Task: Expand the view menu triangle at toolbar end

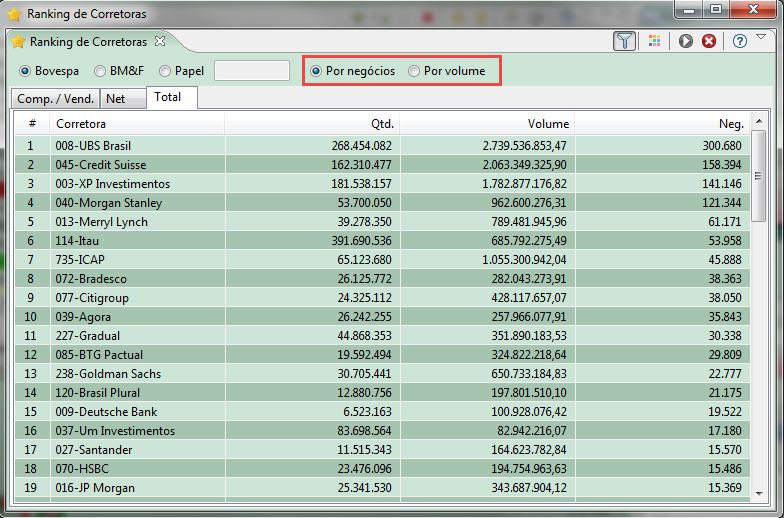Action: point(761,36)
